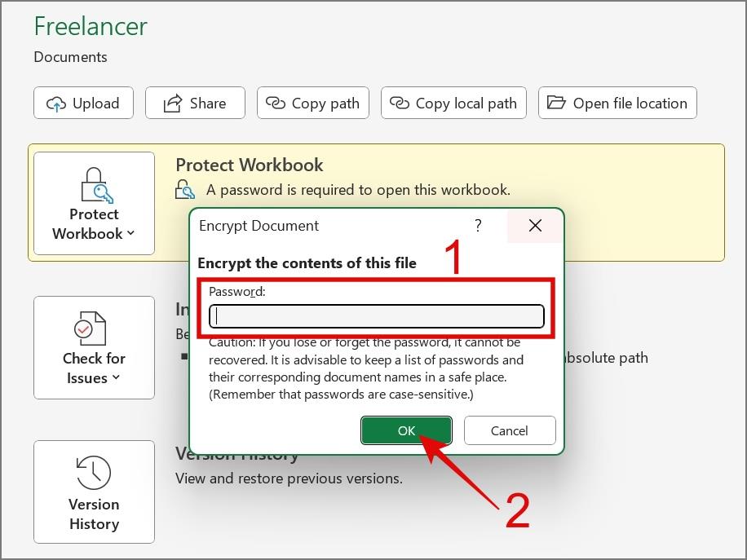Click the Protect Workbook heading text
The width and height of the screenshot is (747, 560).
click(x=250, y=165)
